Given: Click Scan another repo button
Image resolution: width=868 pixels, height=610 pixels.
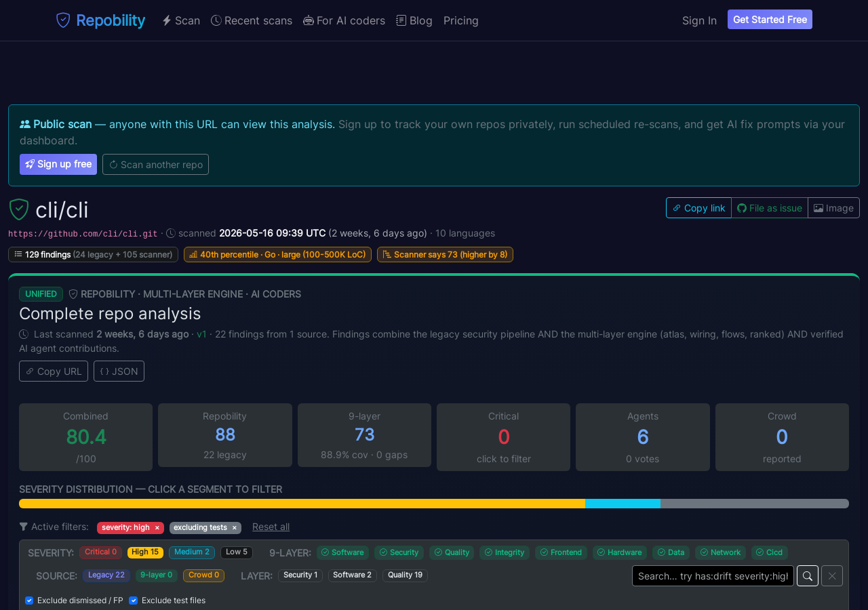Looking at the screenshot, I should click(155, 164).
